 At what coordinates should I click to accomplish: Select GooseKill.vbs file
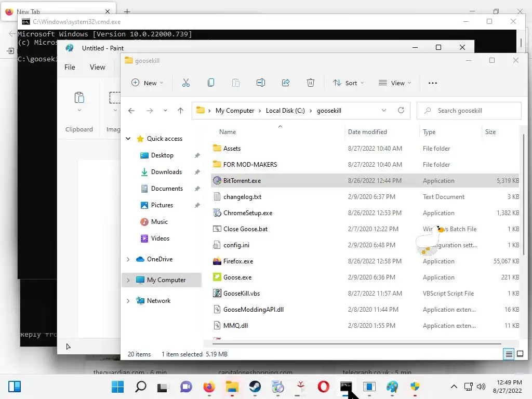pyautogui.click(x=365, y=294)
